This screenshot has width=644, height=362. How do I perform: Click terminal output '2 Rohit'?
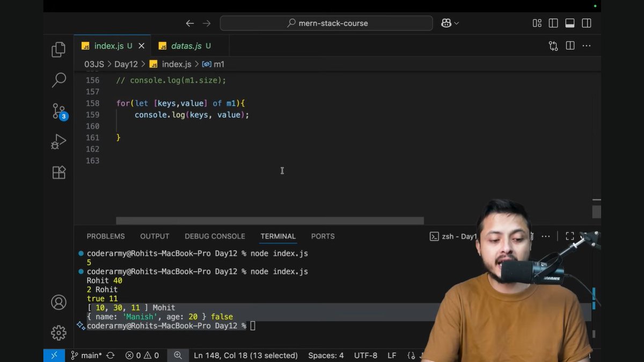102,290
